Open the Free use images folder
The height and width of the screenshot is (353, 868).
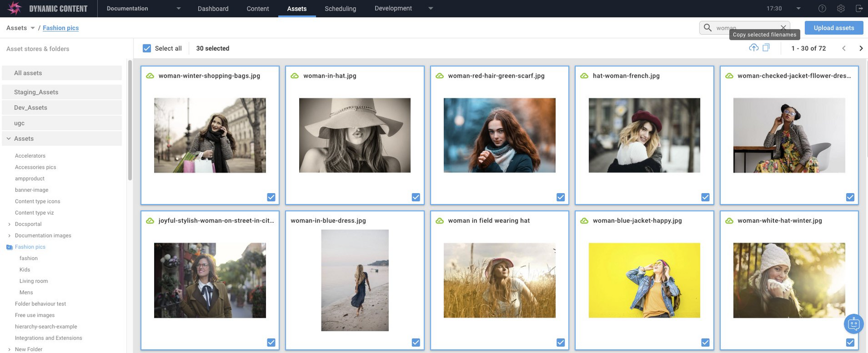click(x=35, y=315)
